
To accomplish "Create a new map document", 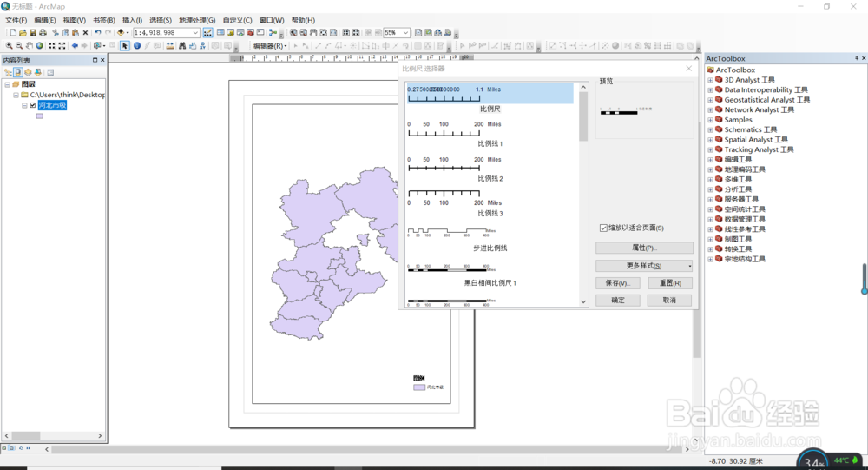I will click(13, 33).
